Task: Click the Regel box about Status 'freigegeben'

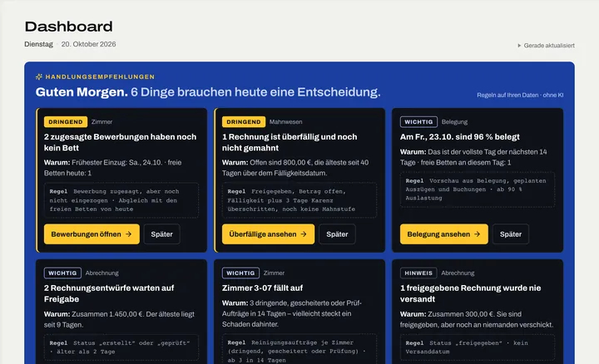Action: (478, 347)
